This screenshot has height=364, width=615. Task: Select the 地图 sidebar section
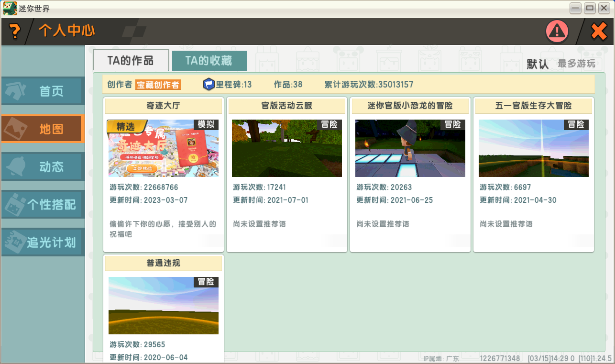point(43,129)
